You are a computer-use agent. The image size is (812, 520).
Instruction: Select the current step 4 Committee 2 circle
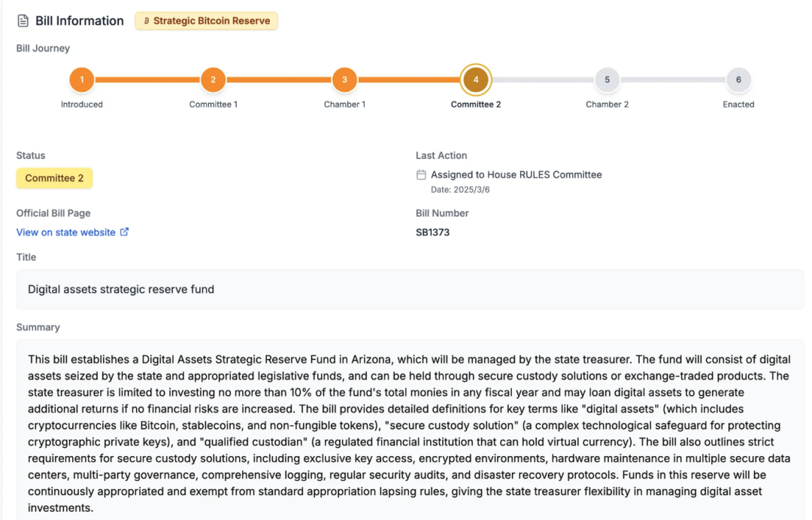476,80
